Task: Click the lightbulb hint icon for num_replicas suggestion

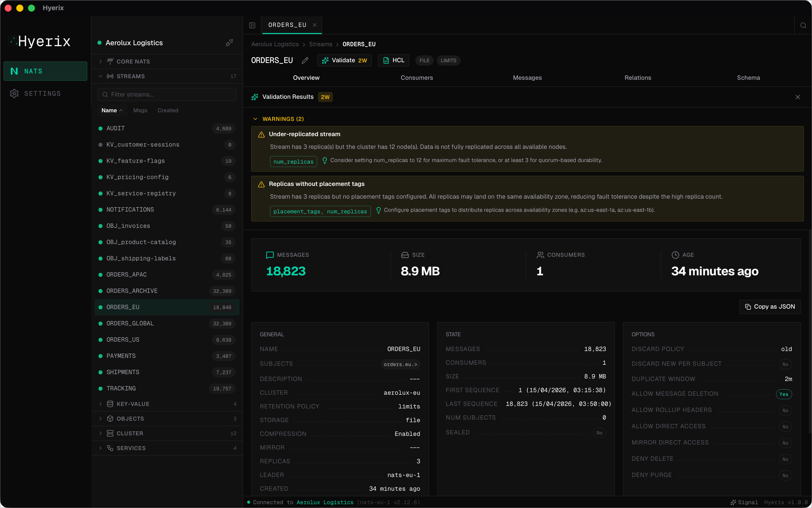Action: click(x=325, y=160)
